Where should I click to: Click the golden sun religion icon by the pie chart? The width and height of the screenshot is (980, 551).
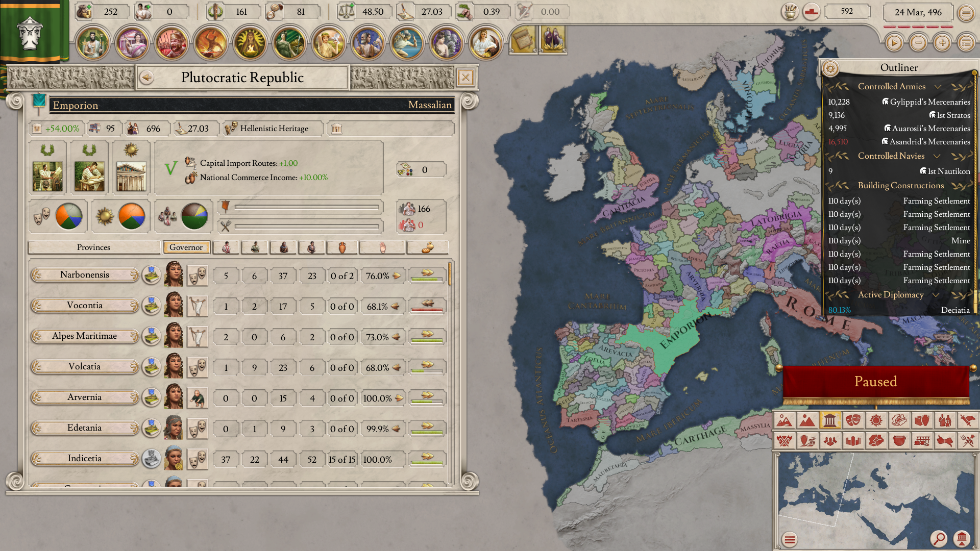tap(105, 216)
